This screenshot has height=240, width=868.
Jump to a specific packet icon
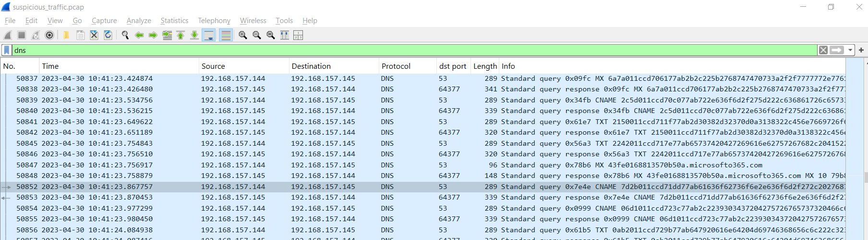click(167, 35)
